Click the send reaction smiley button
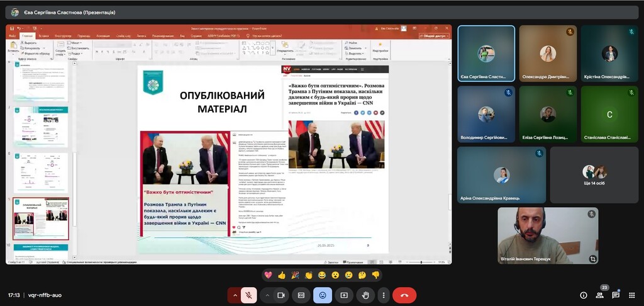Screen dimensions: 644x306 coord(323,295)
